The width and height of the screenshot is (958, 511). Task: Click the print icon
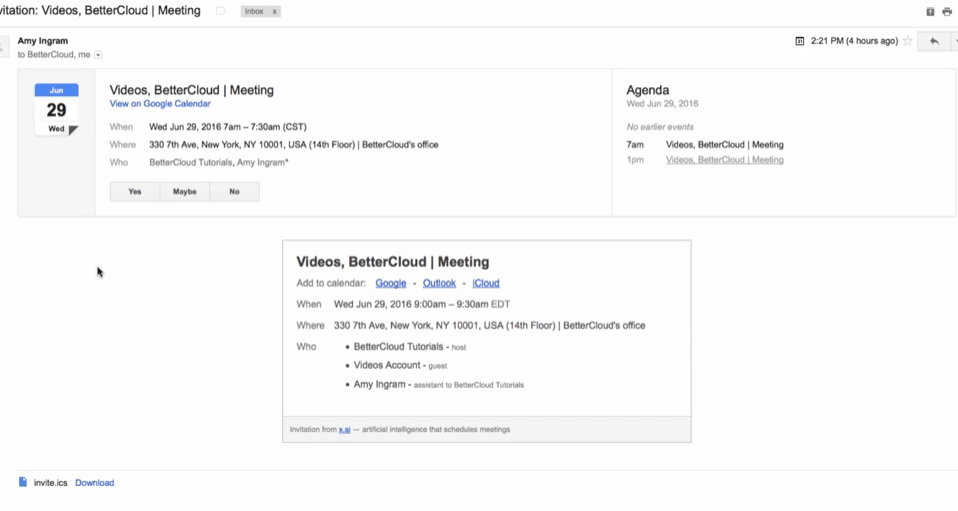coord(946,12)
